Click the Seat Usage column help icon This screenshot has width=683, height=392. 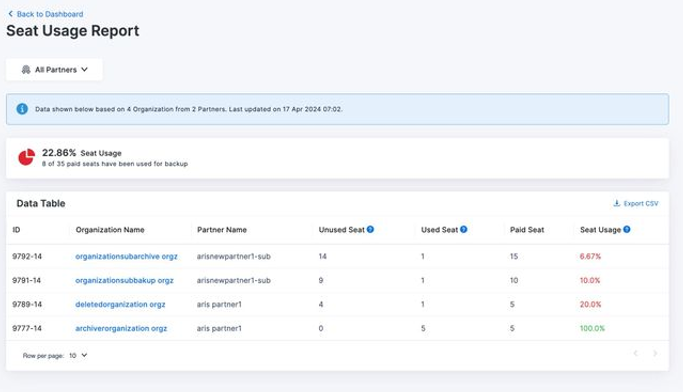[x=626, y=230]
